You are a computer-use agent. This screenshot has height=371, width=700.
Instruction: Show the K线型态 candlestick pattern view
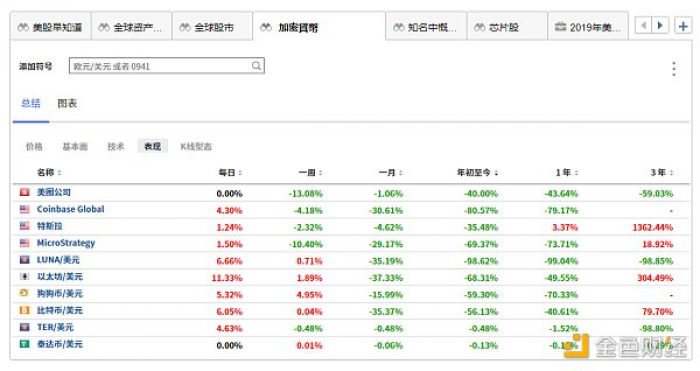[x=196, y=146]
